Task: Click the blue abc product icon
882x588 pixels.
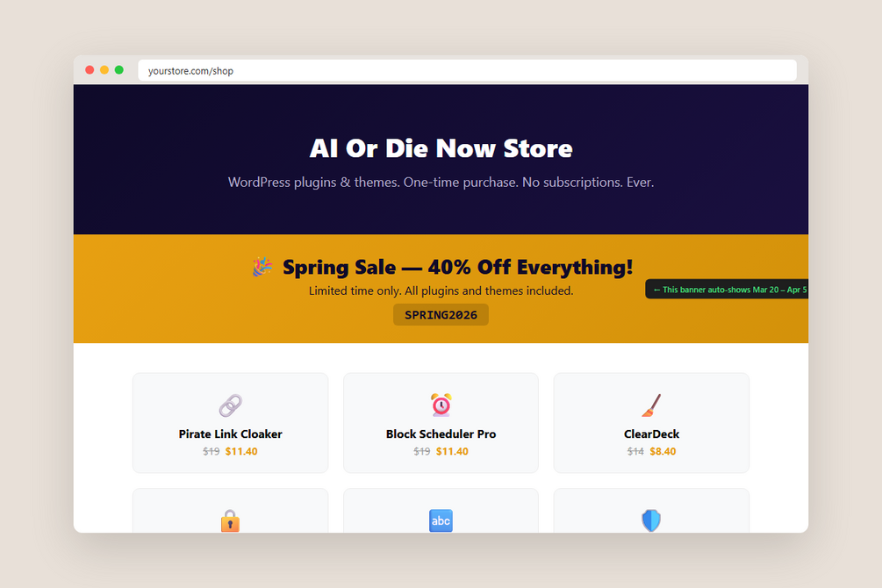Action: click(x=441, y=521)
